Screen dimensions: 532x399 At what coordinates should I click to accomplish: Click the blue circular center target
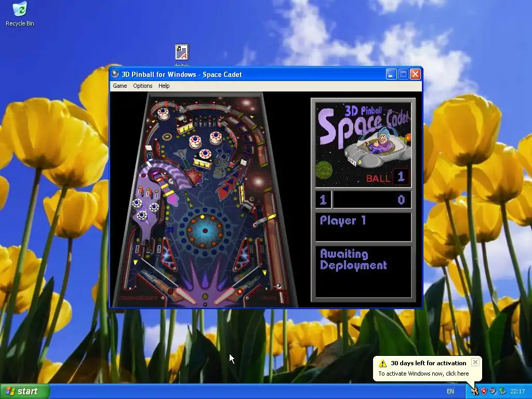205,231
